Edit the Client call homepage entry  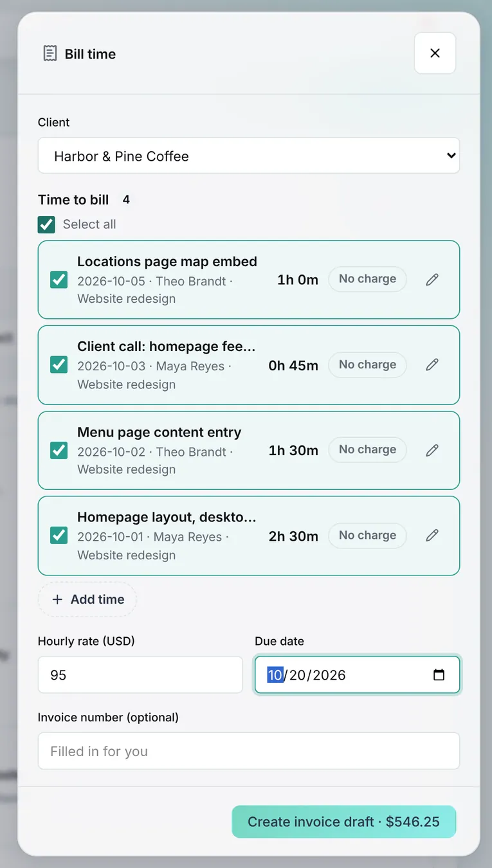click(x=432, y=365)
